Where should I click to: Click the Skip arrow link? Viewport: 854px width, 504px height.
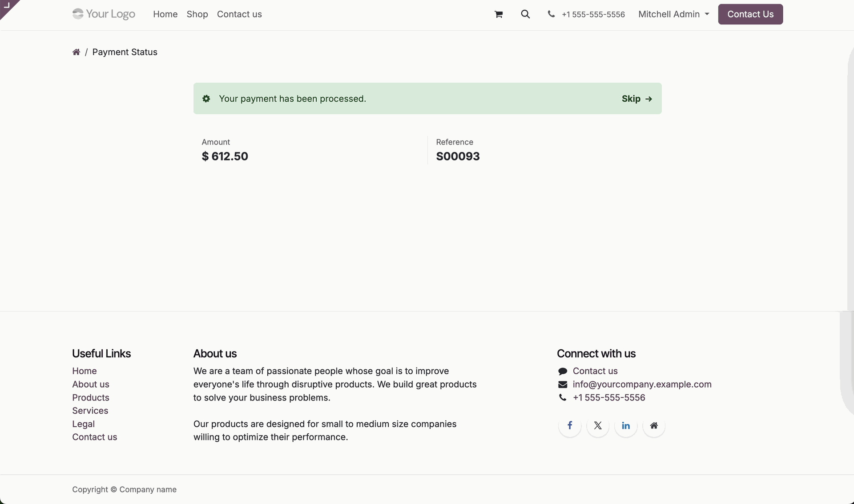point(637,99)
